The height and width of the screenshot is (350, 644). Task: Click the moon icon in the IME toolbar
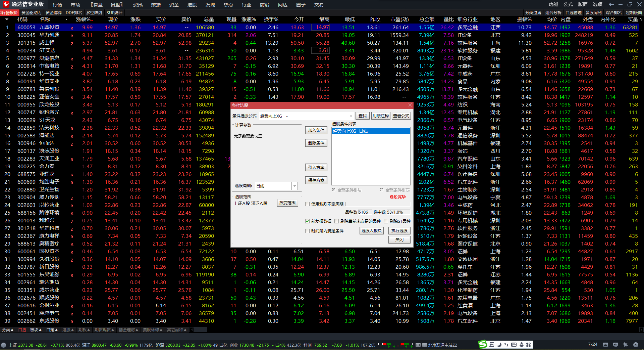click(x=499, y=345)
